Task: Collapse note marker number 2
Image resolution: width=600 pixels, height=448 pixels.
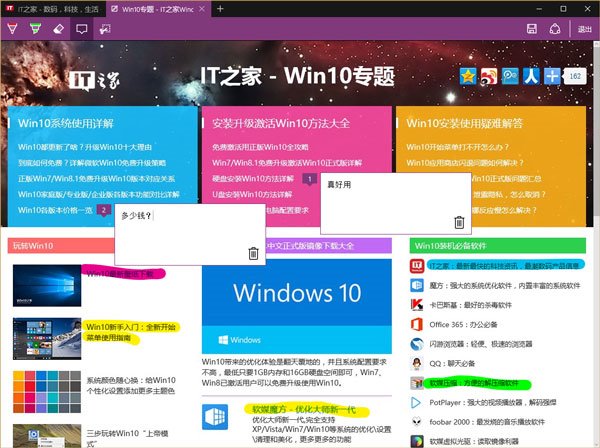Action: [104, 210]
